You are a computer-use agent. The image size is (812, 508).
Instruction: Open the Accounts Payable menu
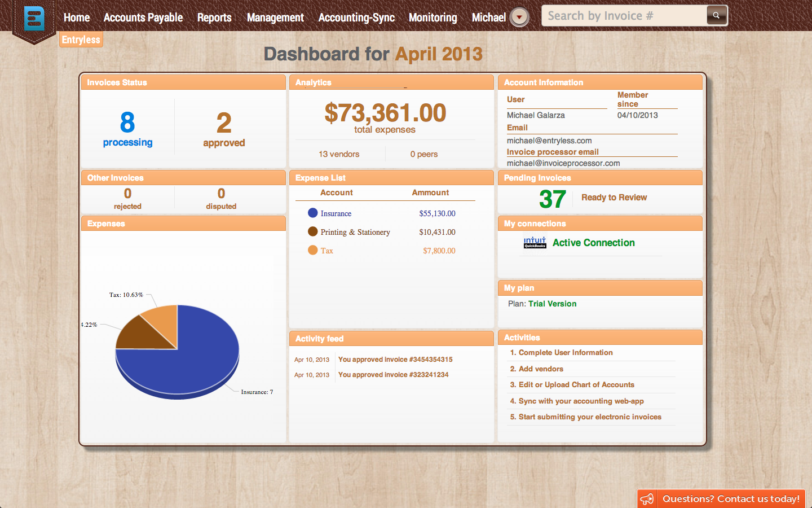pos(143,17)
